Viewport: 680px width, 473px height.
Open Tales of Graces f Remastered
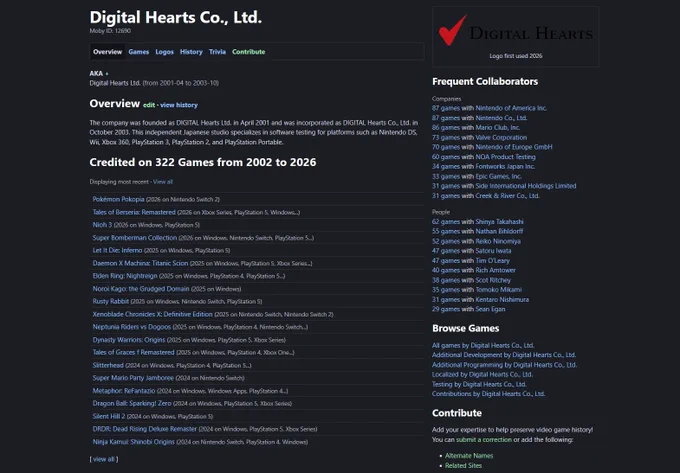click(x=133, y=352)
